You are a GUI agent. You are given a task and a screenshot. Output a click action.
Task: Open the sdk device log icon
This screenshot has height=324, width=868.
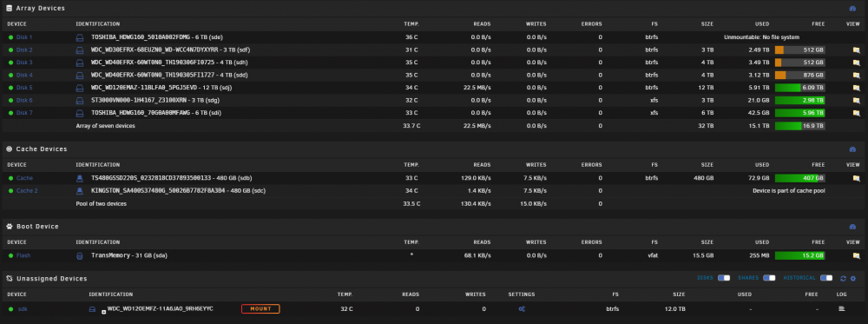pyautogui.click(x=843, y=308)
